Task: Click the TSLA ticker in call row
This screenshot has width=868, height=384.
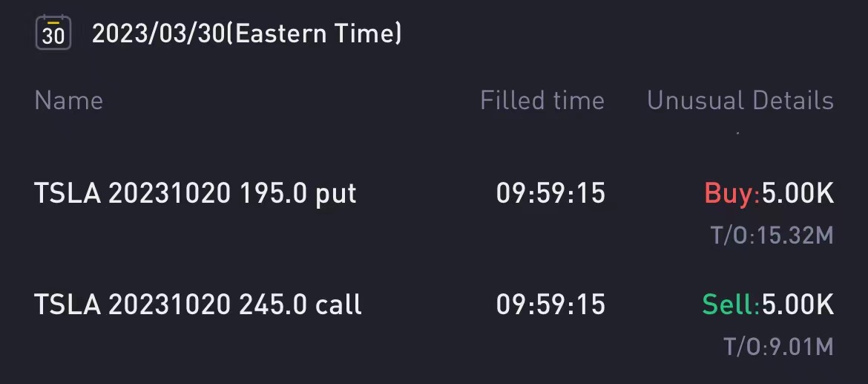Action: (x=68, y=305)
